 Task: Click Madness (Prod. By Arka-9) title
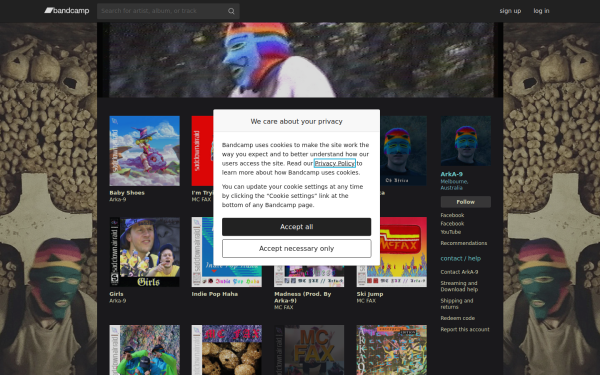(303, 297)
